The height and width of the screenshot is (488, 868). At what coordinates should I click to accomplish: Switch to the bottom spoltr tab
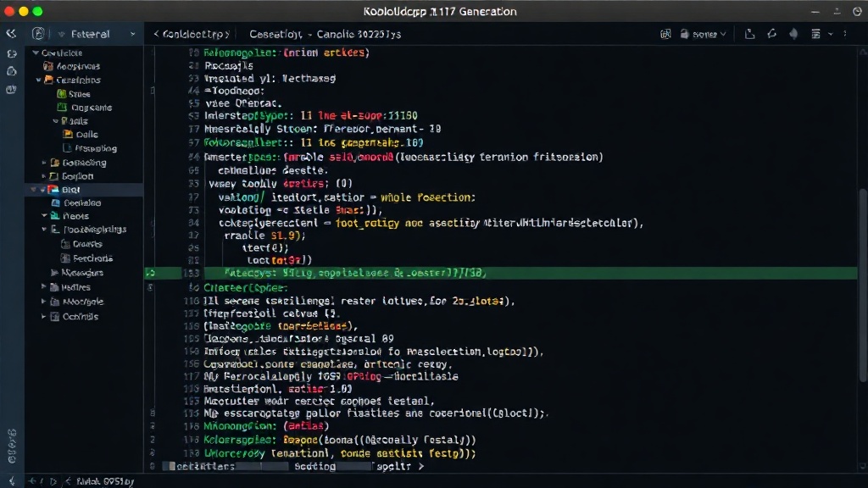[x=393, y=467]
